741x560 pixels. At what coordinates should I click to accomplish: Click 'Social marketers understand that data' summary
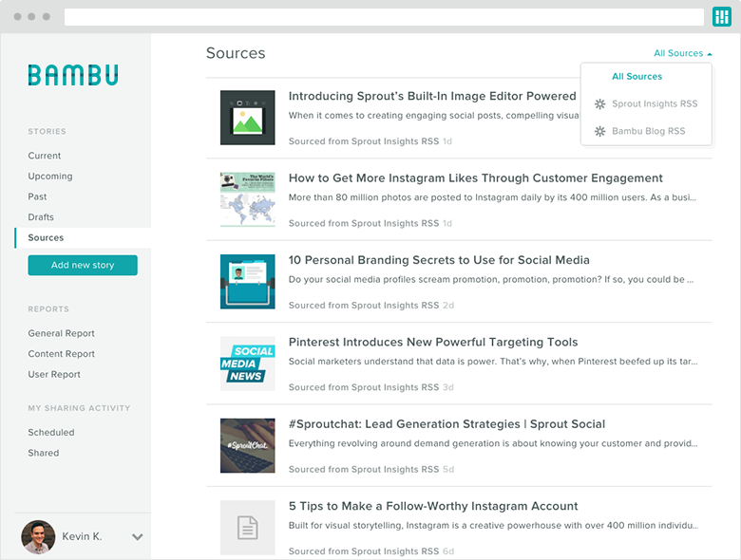coord(493,362)
